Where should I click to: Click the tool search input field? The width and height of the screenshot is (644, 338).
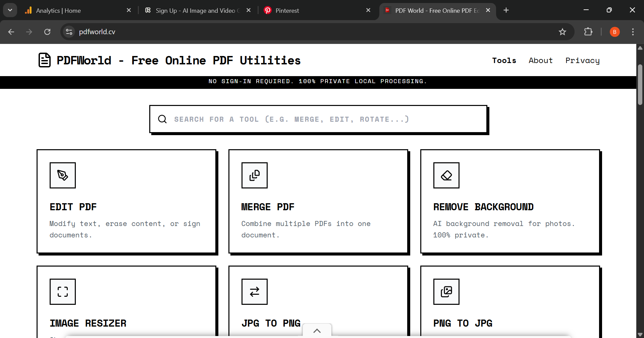[318, 119]
